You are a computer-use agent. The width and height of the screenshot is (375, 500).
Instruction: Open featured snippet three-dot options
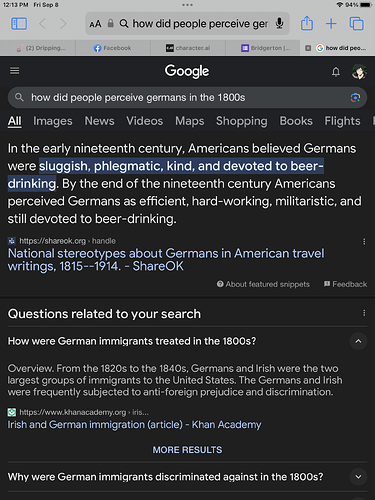coord(364,241)
